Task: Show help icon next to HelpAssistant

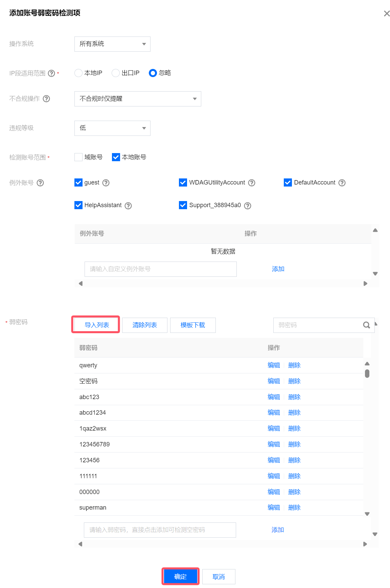Action: pyautogui.click(x=128, y=205)
